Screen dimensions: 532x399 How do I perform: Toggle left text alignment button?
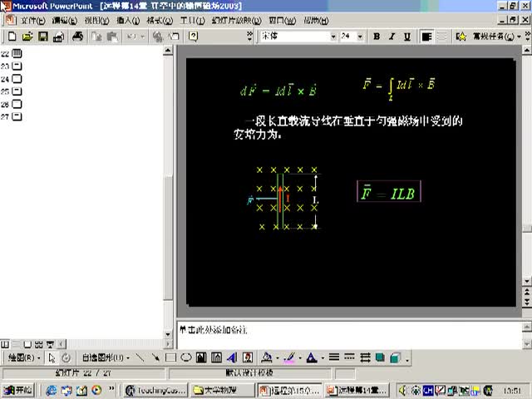[426, 37]
